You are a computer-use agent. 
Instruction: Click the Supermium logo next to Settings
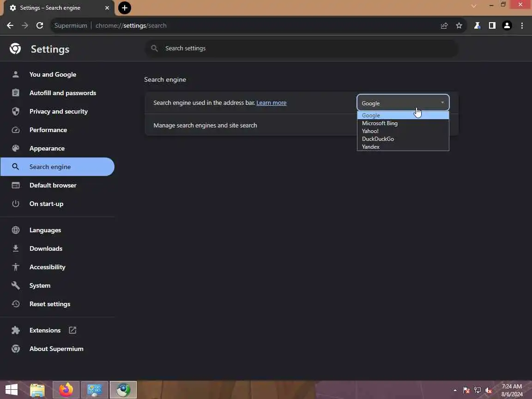pos(15,48)
